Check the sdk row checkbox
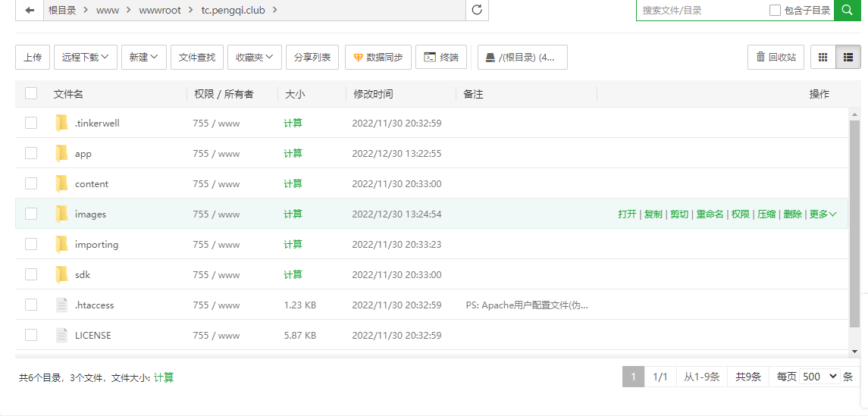Viewport: 868px width, 416px height. (31, 274)
